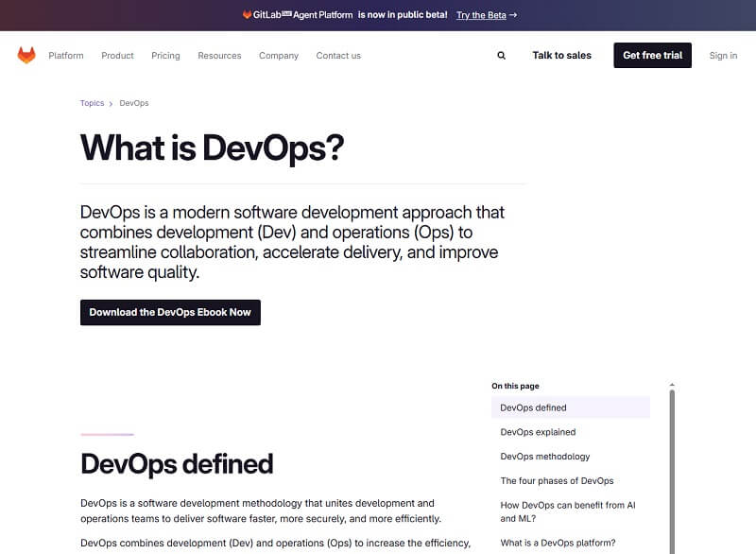Click the On this page label
Viewport: 756px width, 554px height.
pos(515,386)
